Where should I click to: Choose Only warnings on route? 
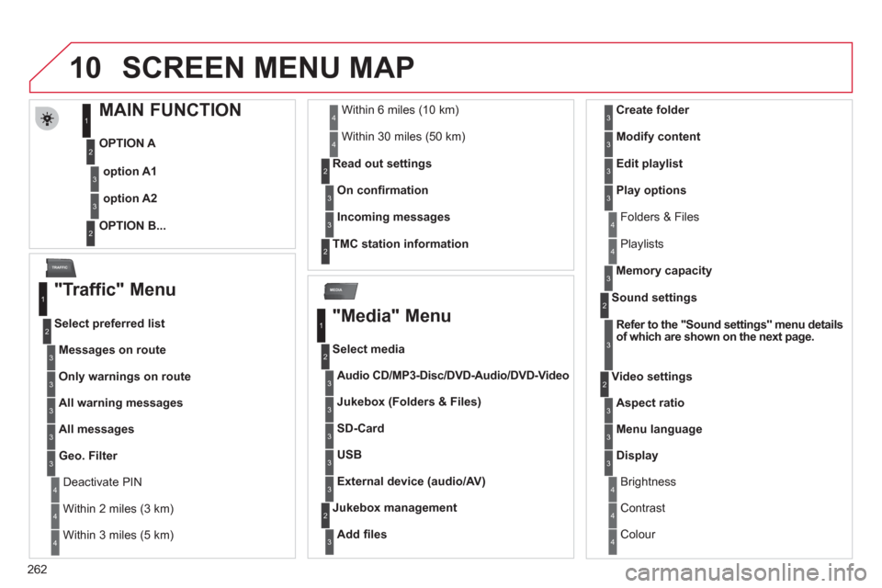pyautogui.click(x=125, y=377)
